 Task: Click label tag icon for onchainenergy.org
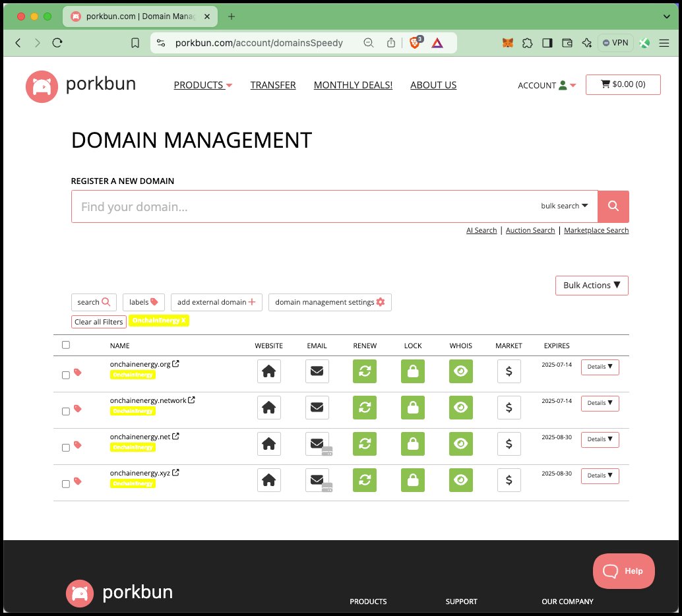[78, 373]
